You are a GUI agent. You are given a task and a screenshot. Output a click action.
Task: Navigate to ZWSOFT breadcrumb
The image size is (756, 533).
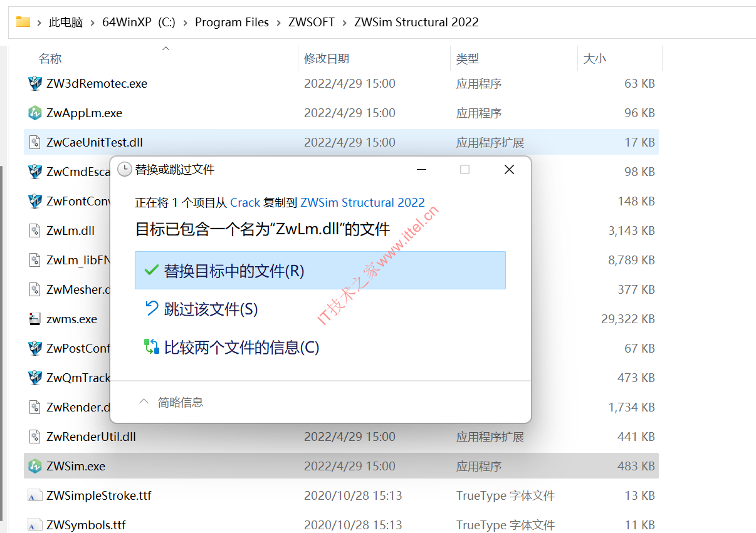(x=311, y=23)
